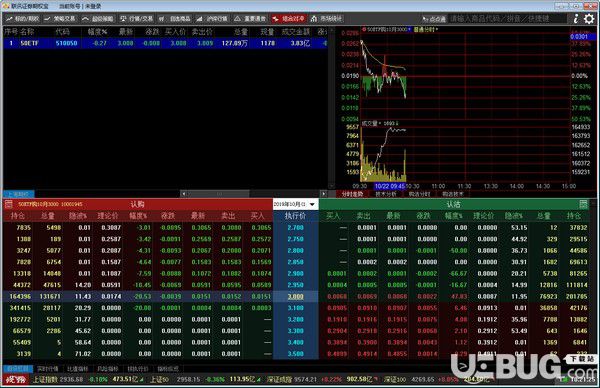Open the chart contract name dropdown
The image size is (600, 388).
(x=386, y=29)
